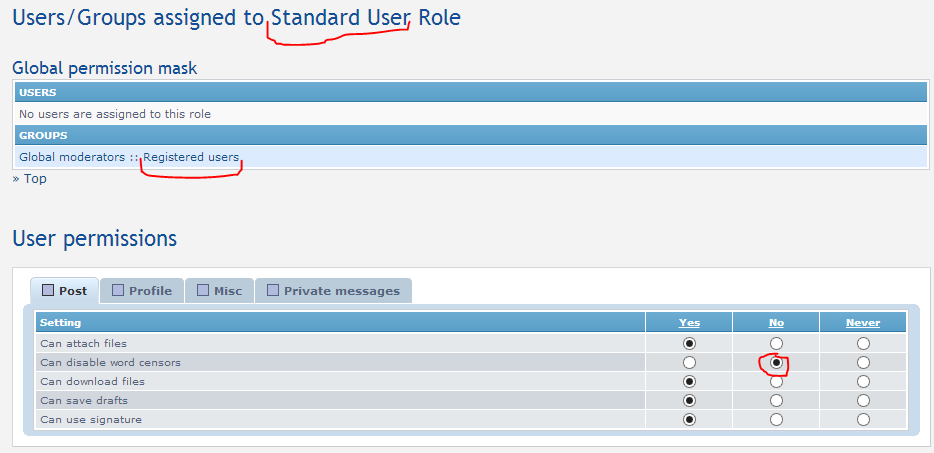Click the 'Global permission mask' heading
The height and width of the screenshot is (453, 934).
tap(105, 69)
